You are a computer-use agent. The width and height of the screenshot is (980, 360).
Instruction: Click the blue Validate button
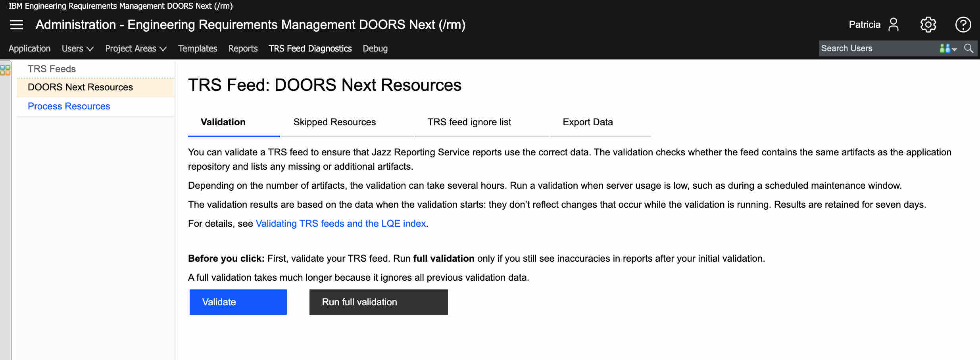pos(238,302)
